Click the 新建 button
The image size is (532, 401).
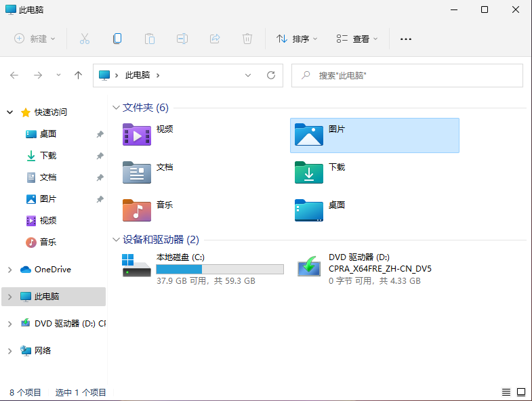click(x=35, y=39)
